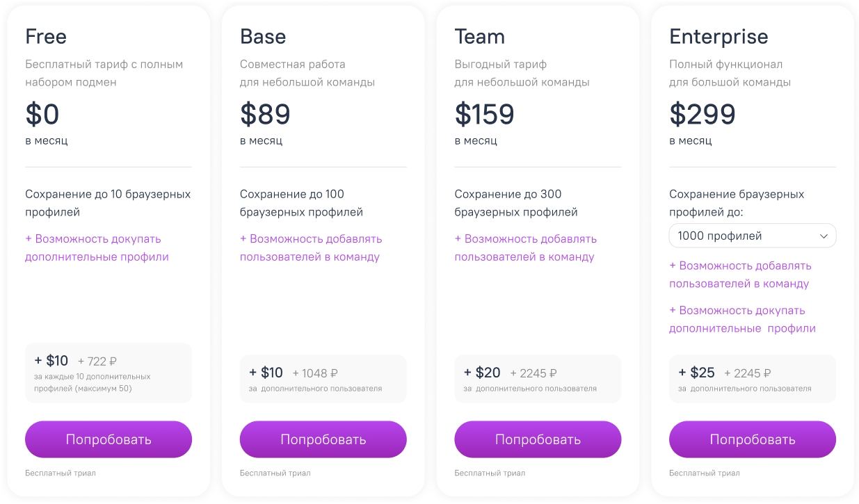This screenshot has height=504, width=859.
Task: Select the Enterprise plan title
Action: (x=718, y=37)
